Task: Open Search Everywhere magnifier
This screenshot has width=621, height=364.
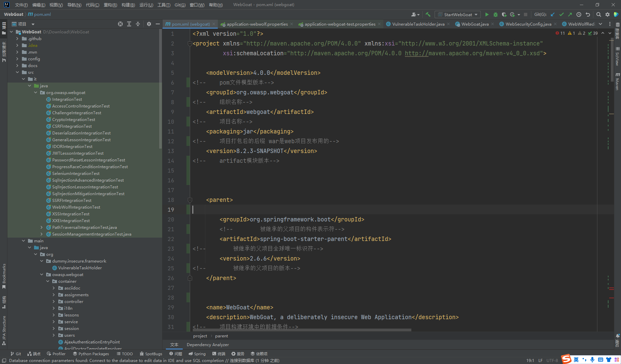Action: (599, 14)
